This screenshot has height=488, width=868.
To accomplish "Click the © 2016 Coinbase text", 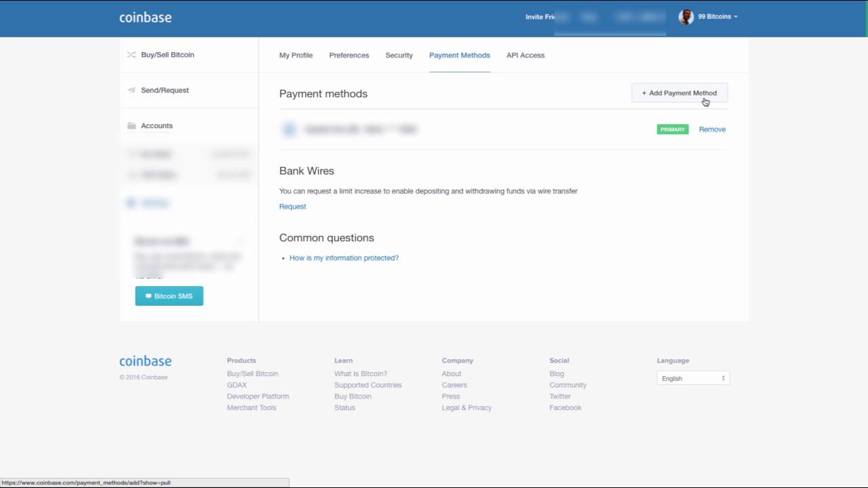I will tap(143, 378).
